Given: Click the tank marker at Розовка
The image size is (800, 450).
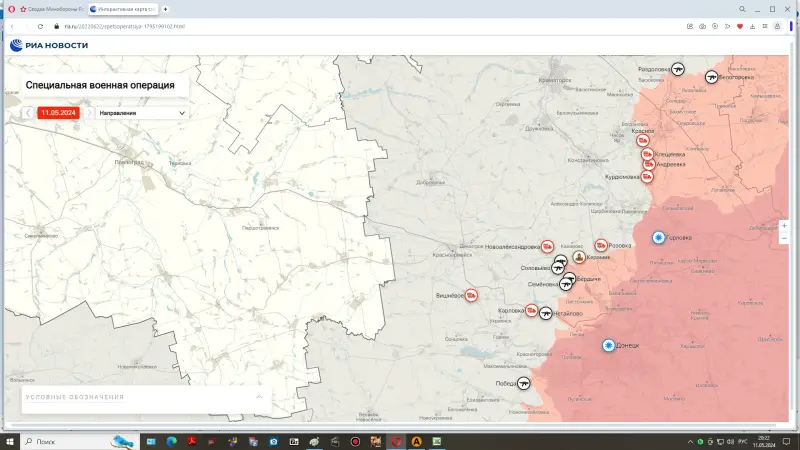Looking at the screenshot, I should pyautogui.click(x=600, y=246).
